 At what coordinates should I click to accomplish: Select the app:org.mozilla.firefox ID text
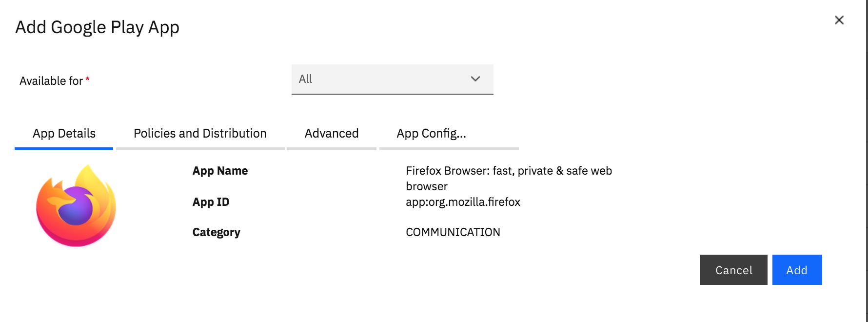(463, 202)
